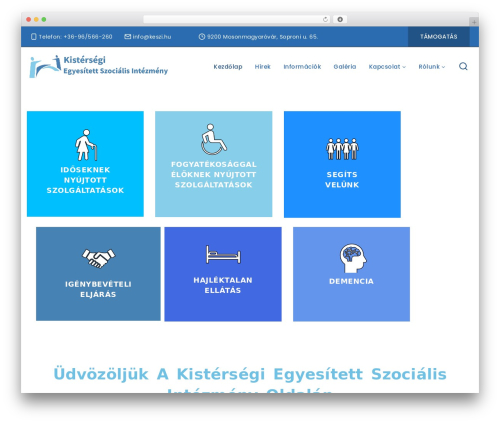The image size is (500, 423).
Task: Click the envelope email icon
Action: pos(127,37)
